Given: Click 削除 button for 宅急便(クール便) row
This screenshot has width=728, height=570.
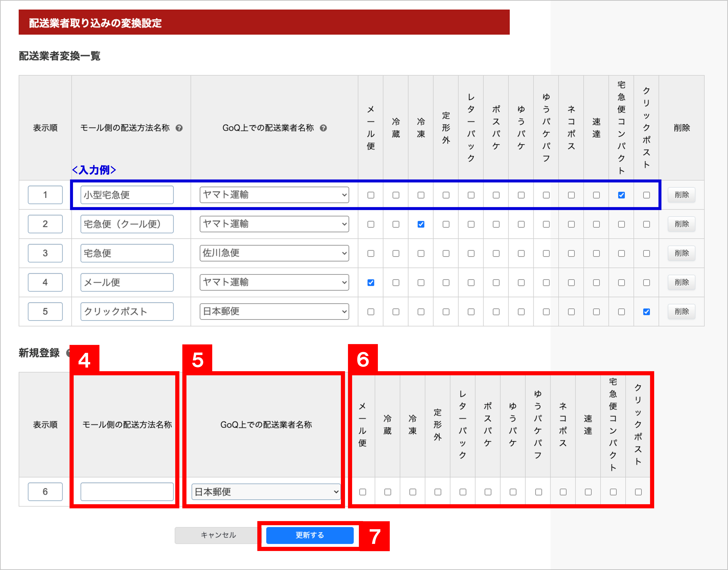Looking at the screenshot, I should (681, 224).
